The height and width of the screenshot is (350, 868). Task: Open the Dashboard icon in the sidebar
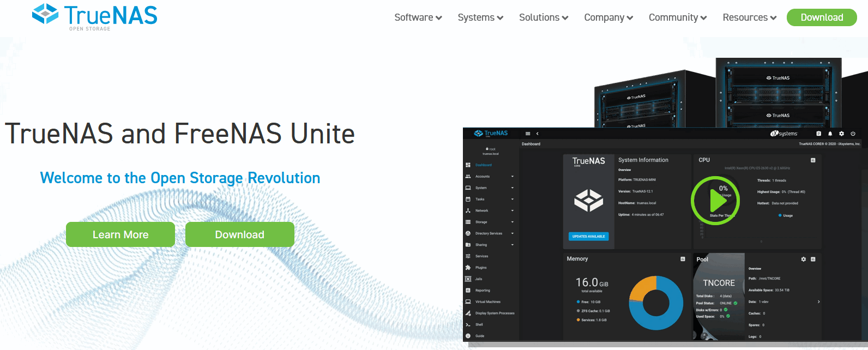[x=468, y=165]
